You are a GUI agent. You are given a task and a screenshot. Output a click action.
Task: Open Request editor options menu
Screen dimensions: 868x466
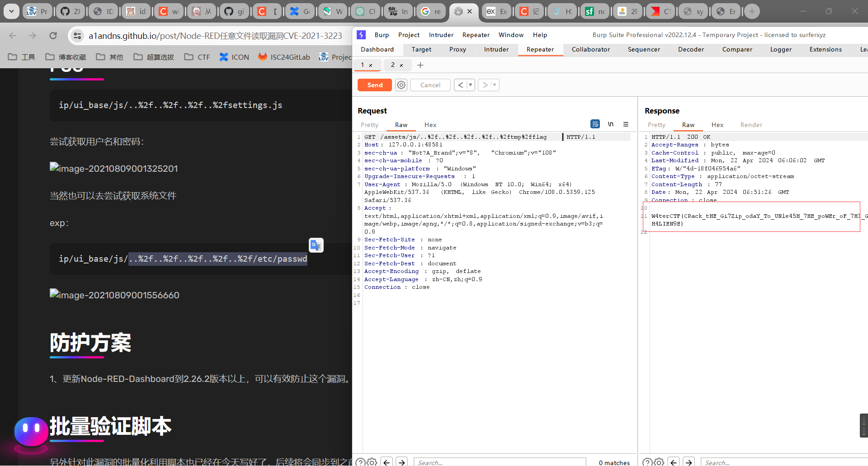[x=626, y=124]
